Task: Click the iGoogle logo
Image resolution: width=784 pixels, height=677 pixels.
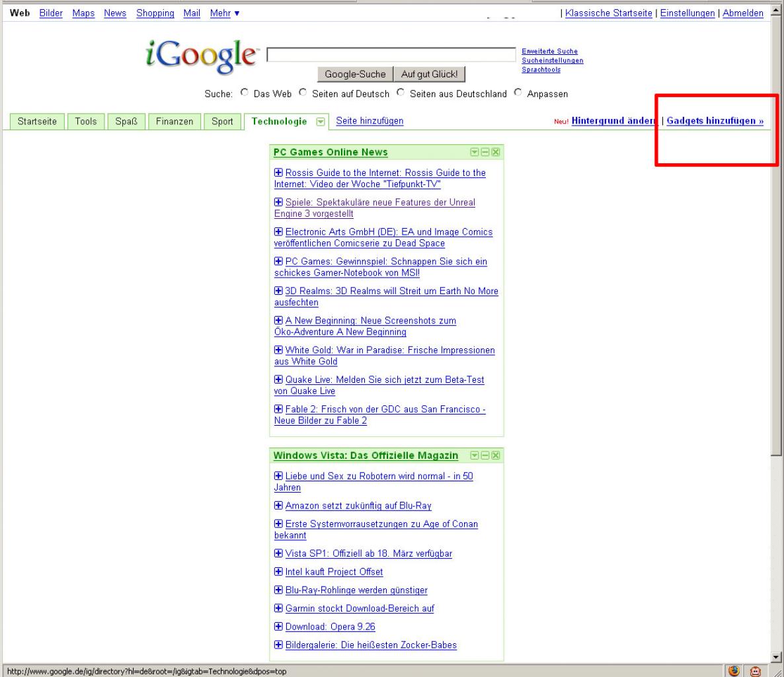Action: pos(202,56)
